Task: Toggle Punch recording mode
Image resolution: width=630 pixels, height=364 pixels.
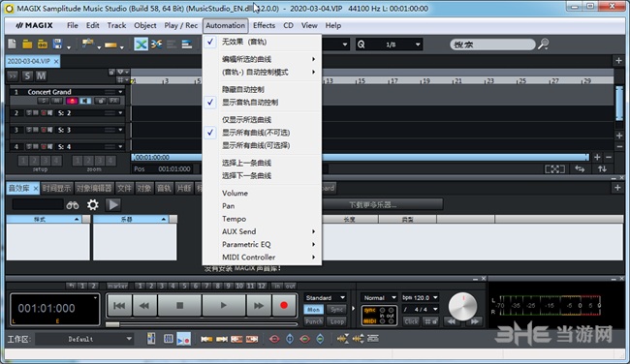Action: click(x=314, y=321)
